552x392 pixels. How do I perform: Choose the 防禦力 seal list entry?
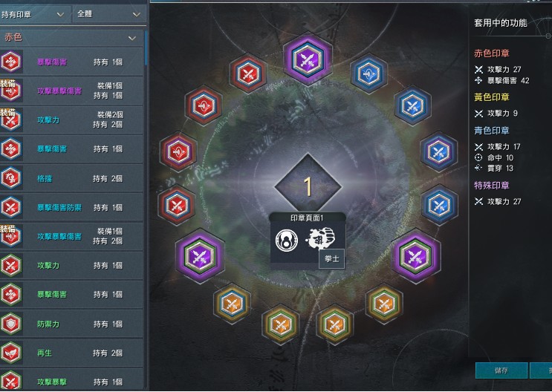click(x=71, y=324)
